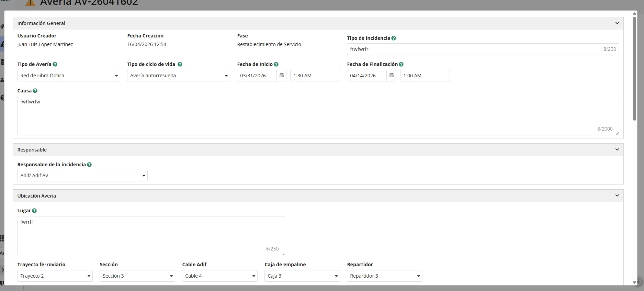Click the Fecha de Finalización time field
This screenshot has width=644, height=291.
click(425, 76)
